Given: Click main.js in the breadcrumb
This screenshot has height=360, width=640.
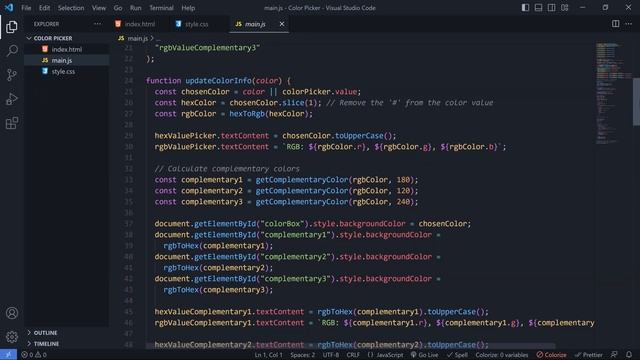Looking at the screenshot, I should pyautogui.click(x=137, y=38).
